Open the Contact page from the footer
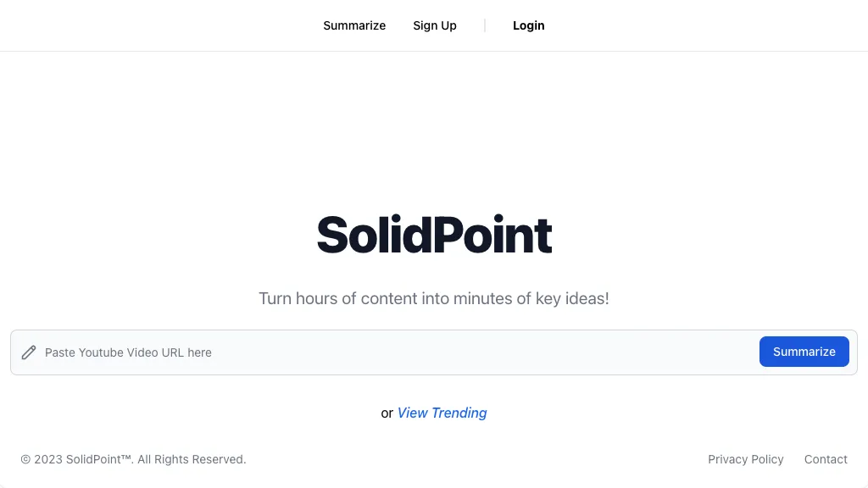868x488 pixels. click(x=825, y=459)
